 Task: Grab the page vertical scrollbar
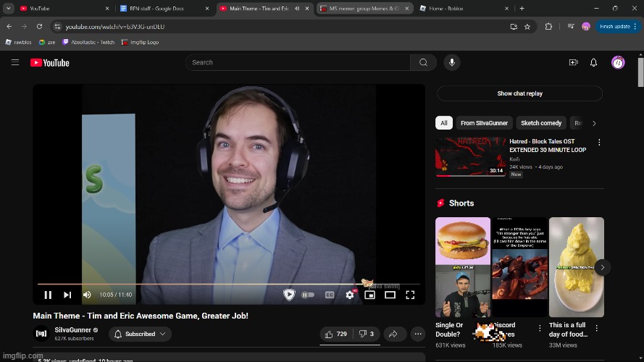[x=640, y=72]
